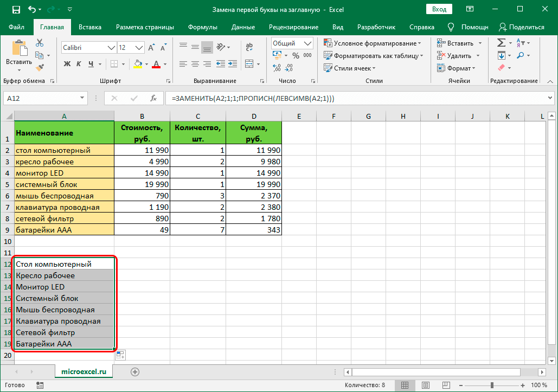The width and height of the screenshot is (558, 392).
Task: Open the Calibri font name dropdown
Action: (112, 48)
